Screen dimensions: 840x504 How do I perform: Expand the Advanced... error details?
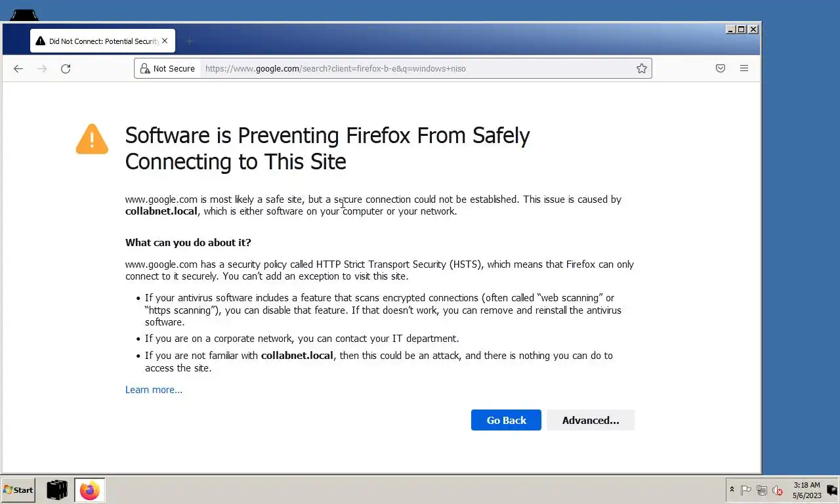point(590,420)
